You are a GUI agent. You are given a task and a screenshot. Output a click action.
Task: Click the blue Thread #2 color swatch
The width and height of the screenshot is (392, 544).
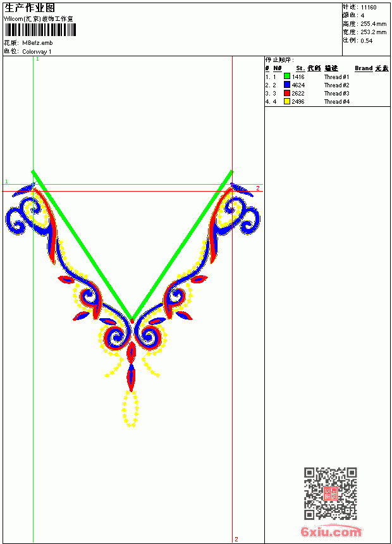click(x=287, y=85)
